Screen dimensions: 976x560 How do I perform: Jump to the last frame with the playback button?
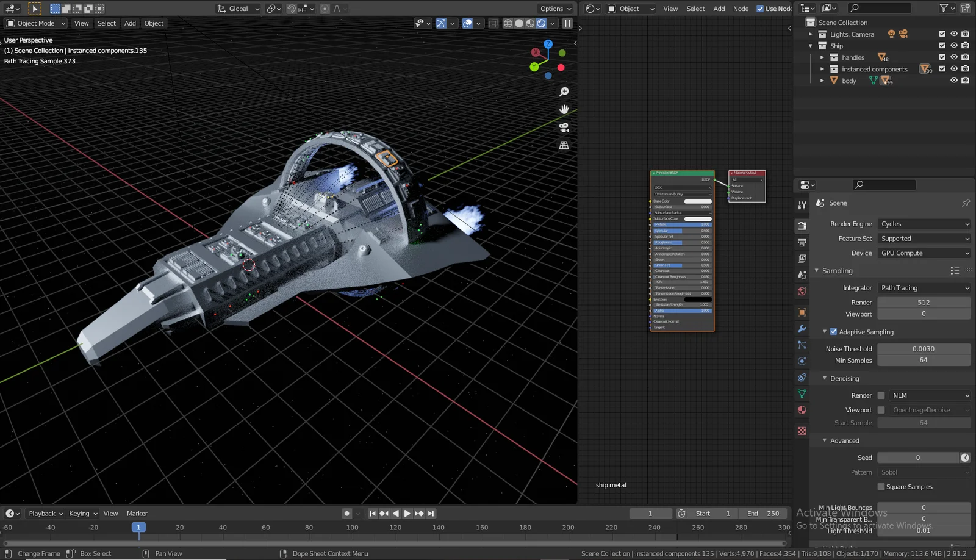(431, 513)
